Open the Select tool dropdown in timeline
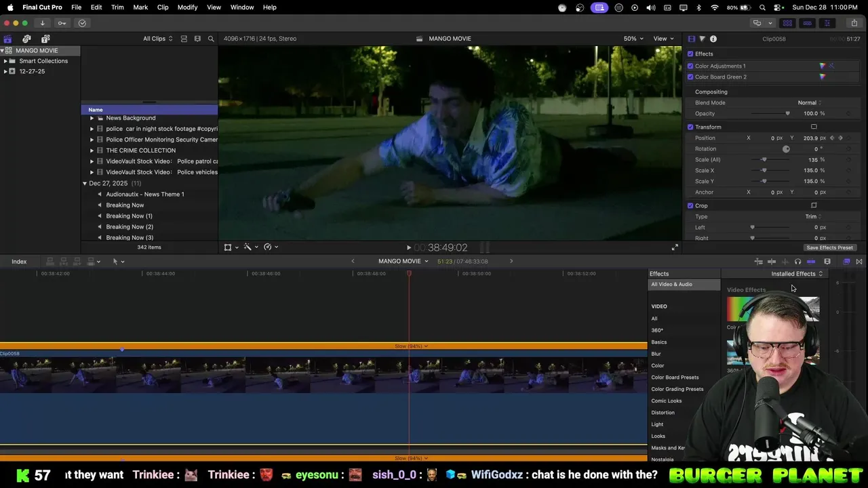 118,262
